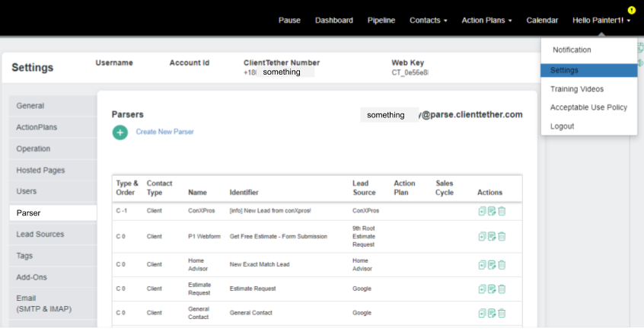Click the Action Plan column header
The image size is (644, 329).
(x=404, y=187)
